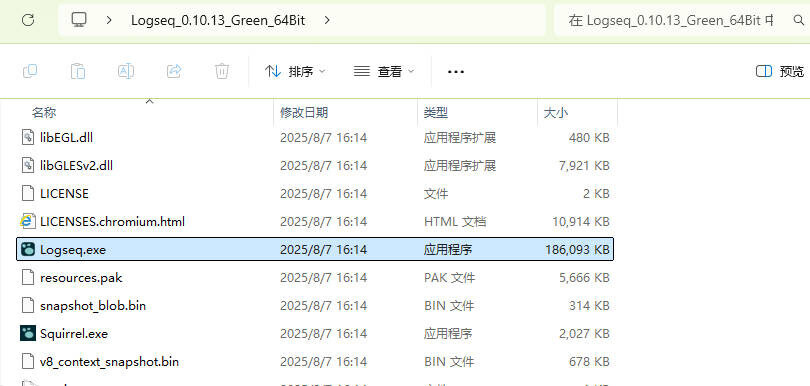Click the 7,921 KB size value
Image resolution: width=810 pixels, height=386 pixels.
pos(584,165)
